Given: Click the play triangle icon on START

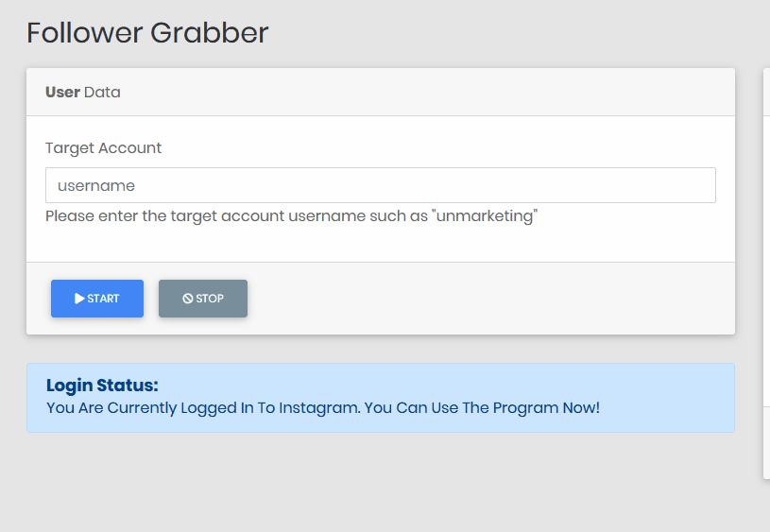Looking at the screenshot, I should (x=79, y=299).
